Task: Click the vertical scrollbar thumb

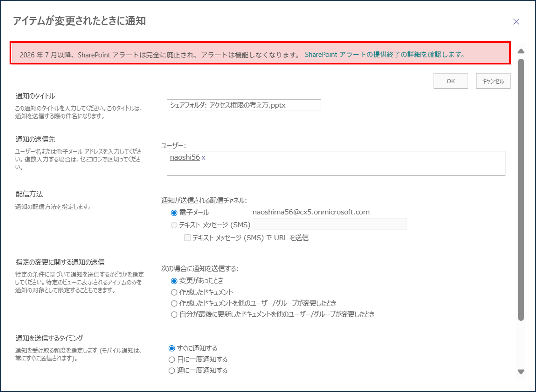Action: pyautogui.click(x=521, y=190)
